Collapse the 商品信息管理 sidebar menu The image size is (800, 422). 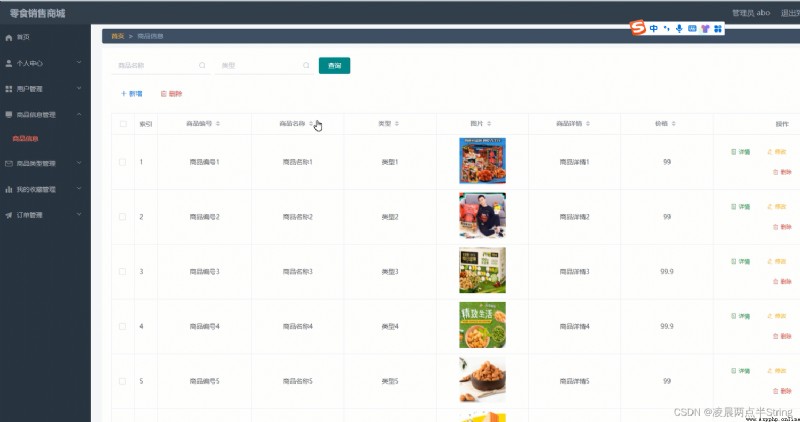pos(44,114)
